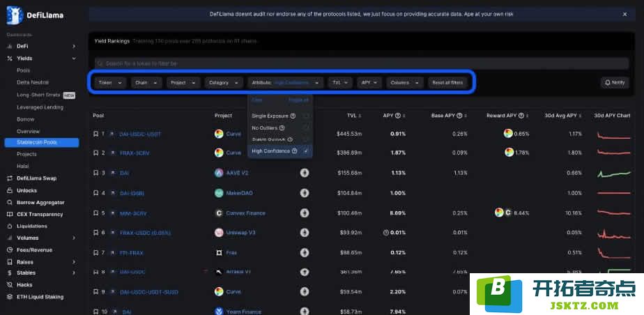Open Leveraged Lending page

(40, 107)
